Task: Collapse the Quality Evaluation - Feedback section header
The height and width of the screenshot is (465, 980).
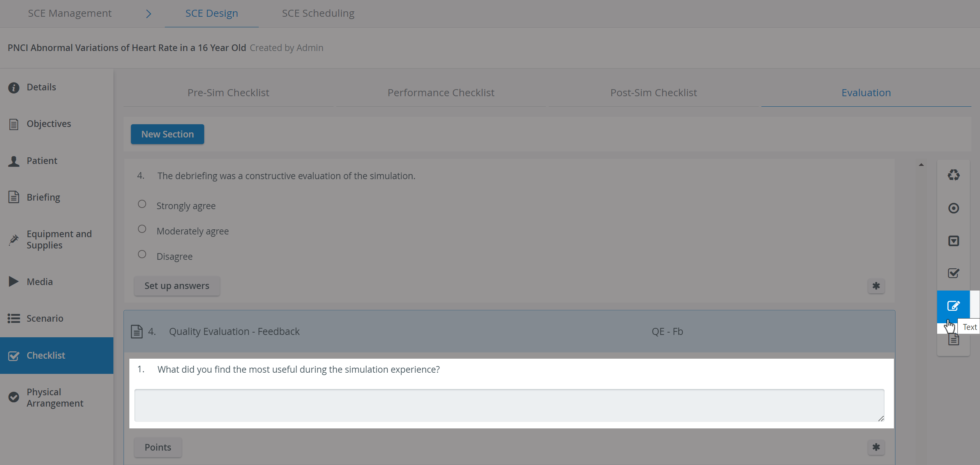Action: pyautogui.click(x=509, y=331)
